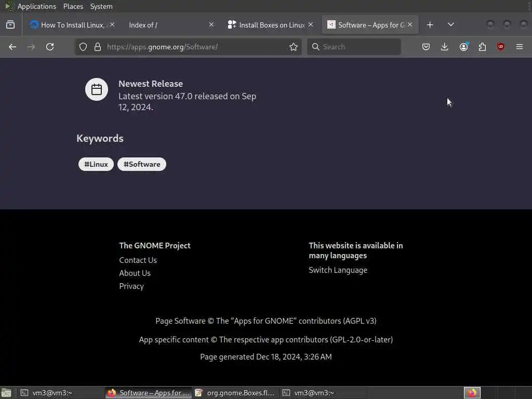The height and width of the screenshot is (399, 532).
Task: Bookmark this page with the star
Action: 294,47
